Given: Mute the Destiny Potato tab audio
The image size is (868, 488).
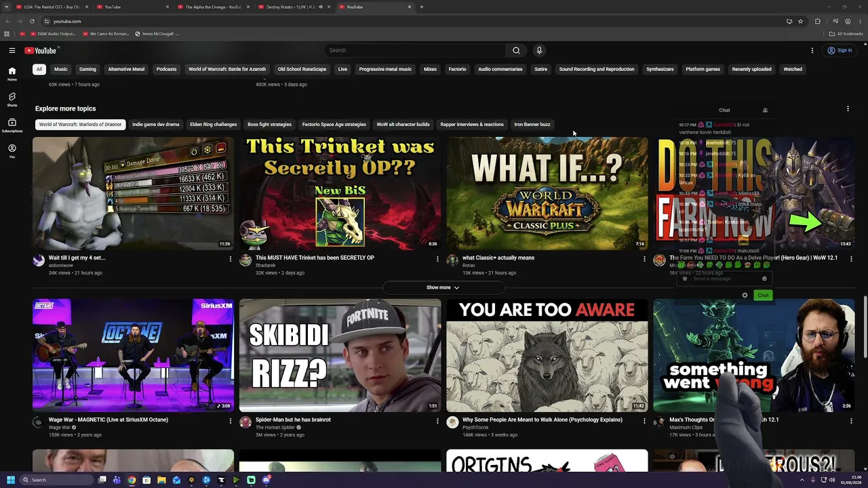Looking at the screenshot, I should pos(321,7).
